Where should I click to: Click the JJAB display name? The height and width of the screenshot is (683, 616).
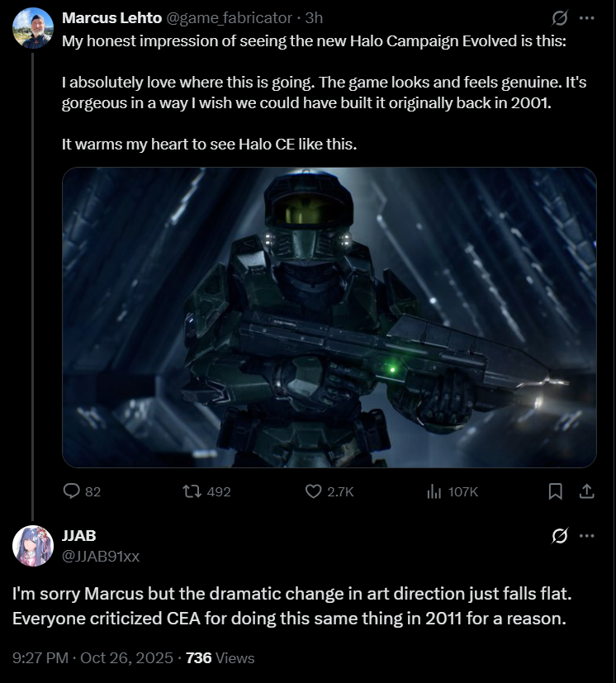78,536
